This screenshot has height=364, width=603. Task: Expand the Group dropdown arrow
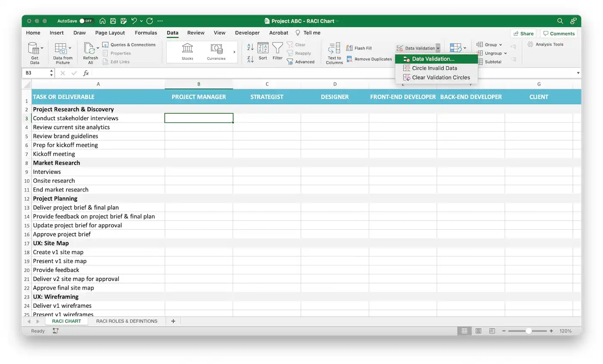(x=500, y=45)
